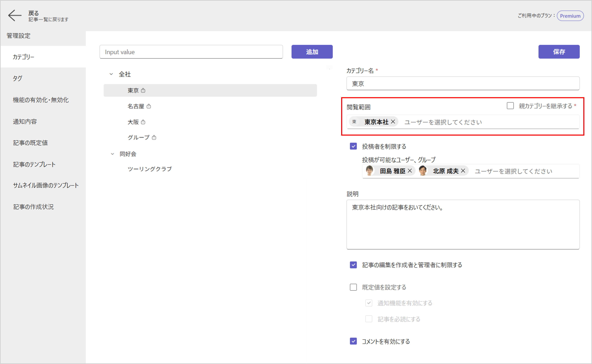This screenshot has height=364, width=592.
Task: Check 既定値を設定する option
Action: coord(353,287)
